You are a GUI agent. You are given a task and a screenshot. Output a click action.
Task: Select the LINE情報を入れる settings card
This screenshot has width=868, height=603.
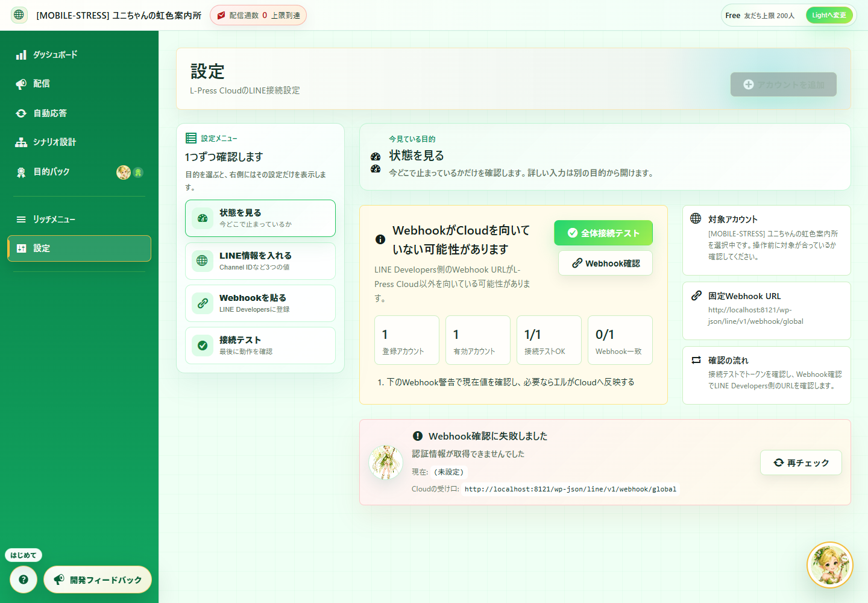[x=260, y=261]
